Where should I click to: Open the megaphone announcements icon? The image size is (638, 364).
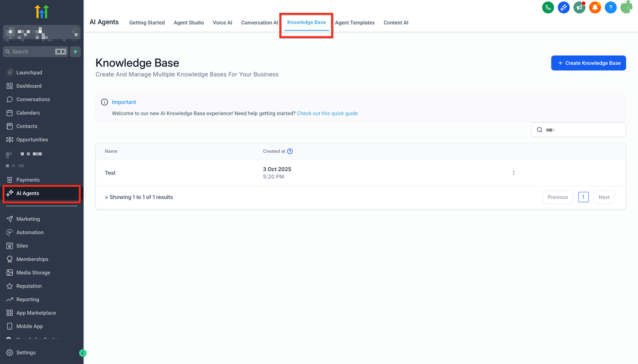579,7
